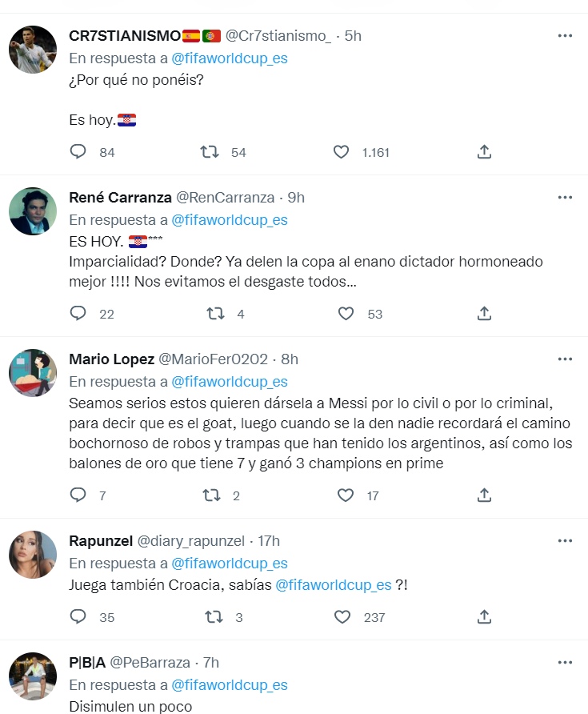Image resolution: width=588 pixels, height=714 pixels.
Task: Like CR7STIANISMO's tweet with 1.161 likes
Action: (x=342, y=151)
